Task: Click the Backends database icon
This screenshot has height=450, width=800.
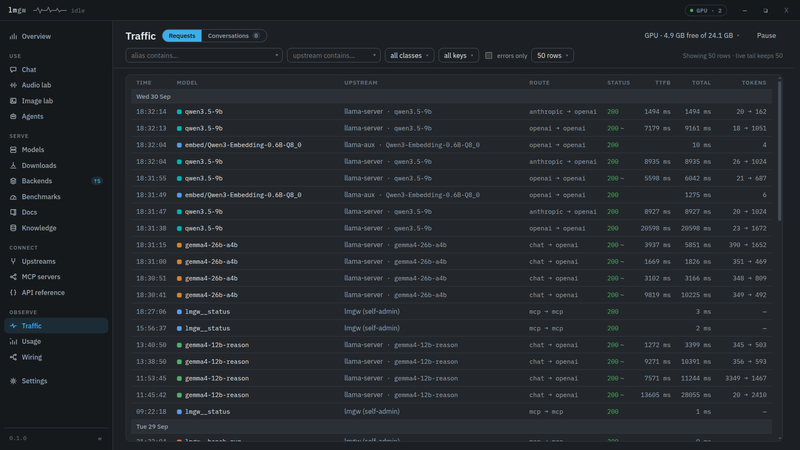Action: coord(13,181)
